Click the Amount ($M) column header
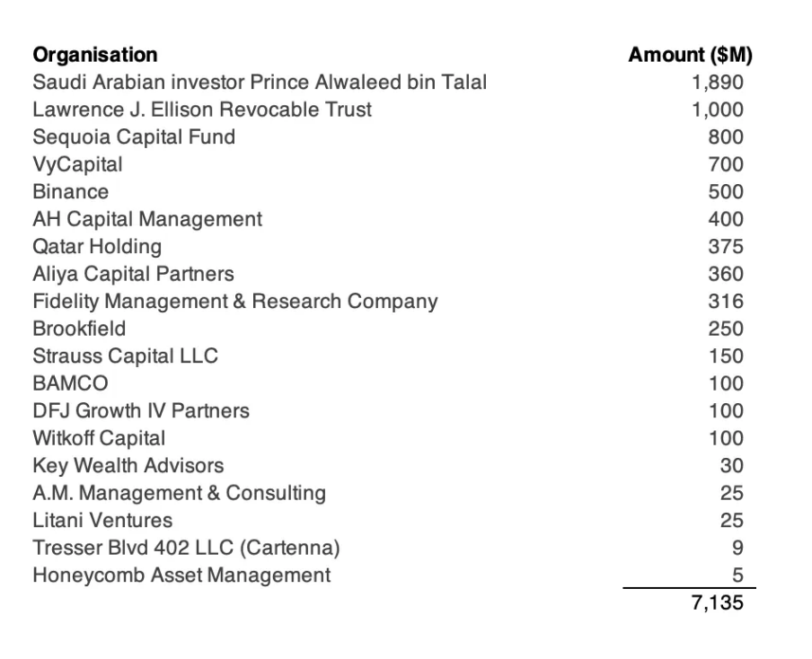The image size is (812, 659). 691,55
